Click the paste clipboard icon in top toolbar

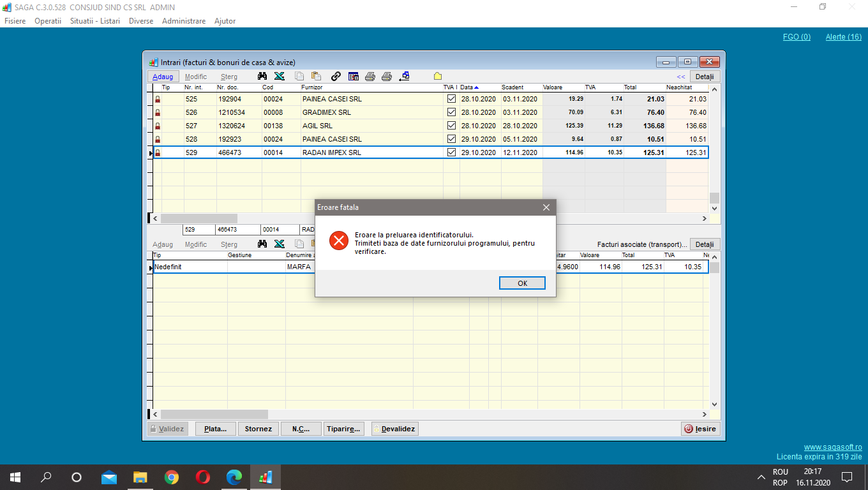(316, 77)
